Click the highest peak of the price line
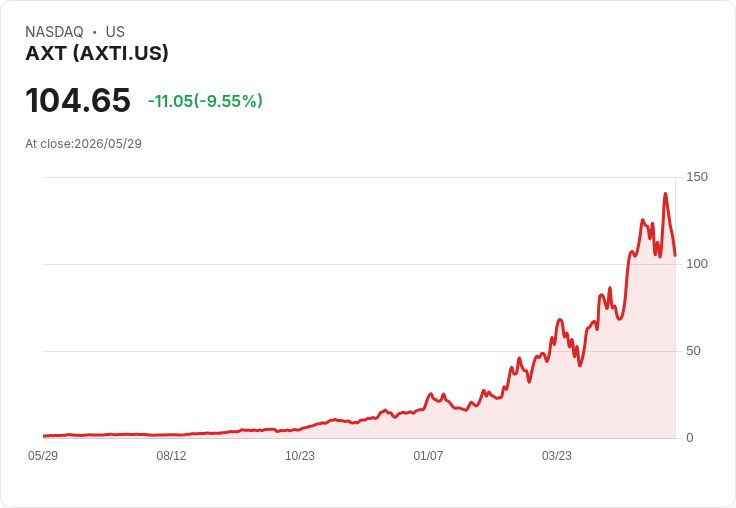Viewport: 736px width, 508px height. coord(665,193)
